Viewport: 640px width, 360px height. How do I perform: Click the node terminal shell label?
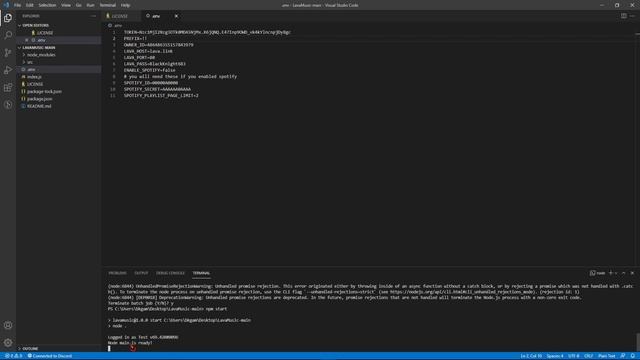coord(598,273)
